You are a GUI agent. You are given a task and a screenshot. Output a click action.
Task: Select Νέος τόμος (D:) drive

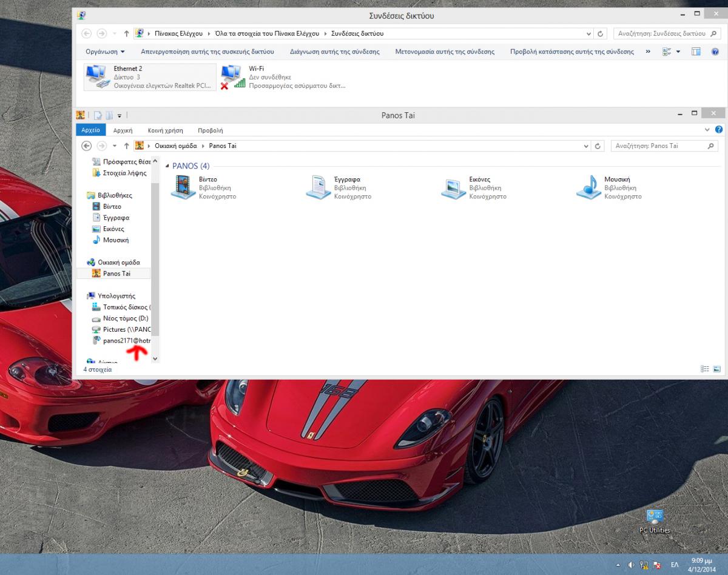(x=120, y=318)
